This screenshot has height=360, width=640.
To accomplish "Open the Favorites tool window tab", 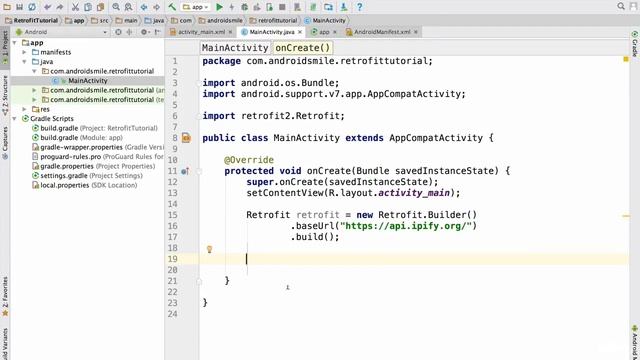I will 5,297.
